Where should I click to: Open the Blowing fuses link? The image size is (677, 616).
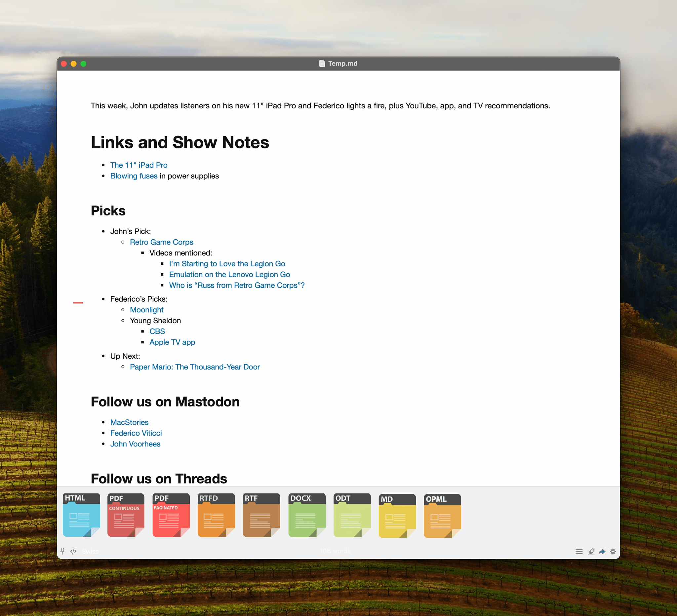pyautogui.click(x=134, y=176)
